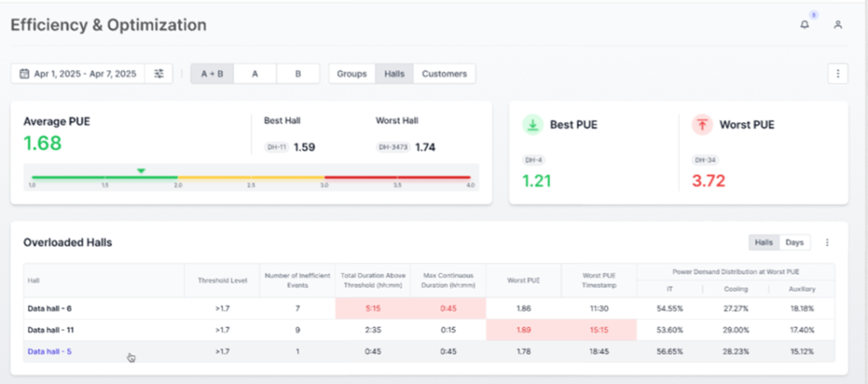The width and height of the screenshot is (868, 384).
Task: Click the Worst Hall value 1.74
Action: coord(426,147)
